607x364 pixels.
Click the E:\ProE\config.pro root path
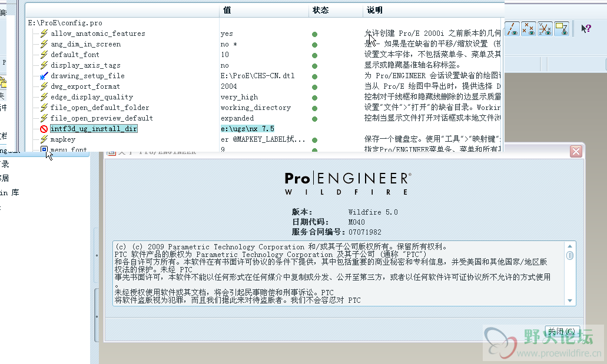(65, 23)
